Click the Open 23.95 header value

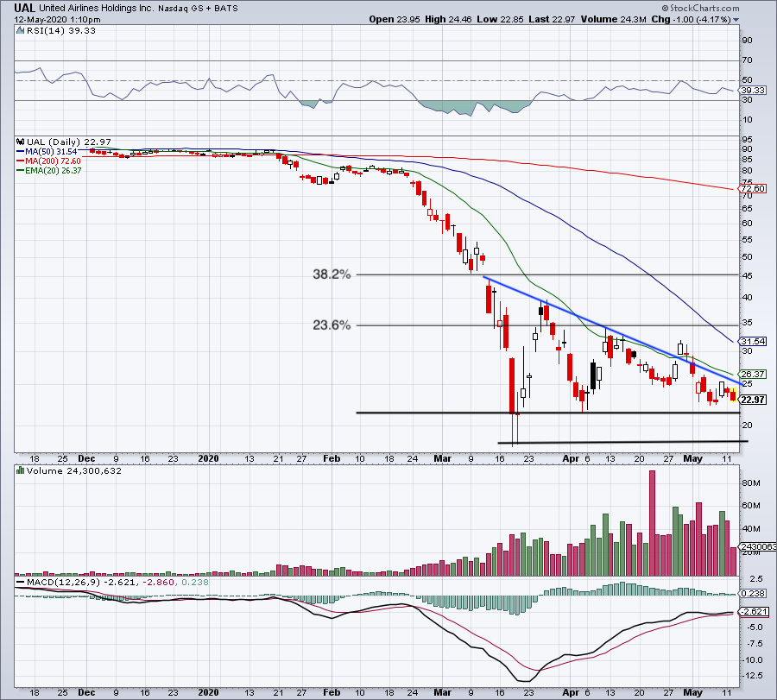(x=395, y=19)
